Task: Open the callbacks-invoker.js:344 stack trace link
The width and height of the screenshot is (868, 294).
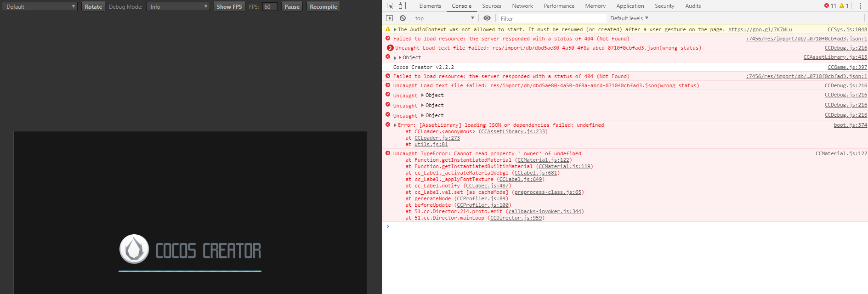Action: pos(545,211)
